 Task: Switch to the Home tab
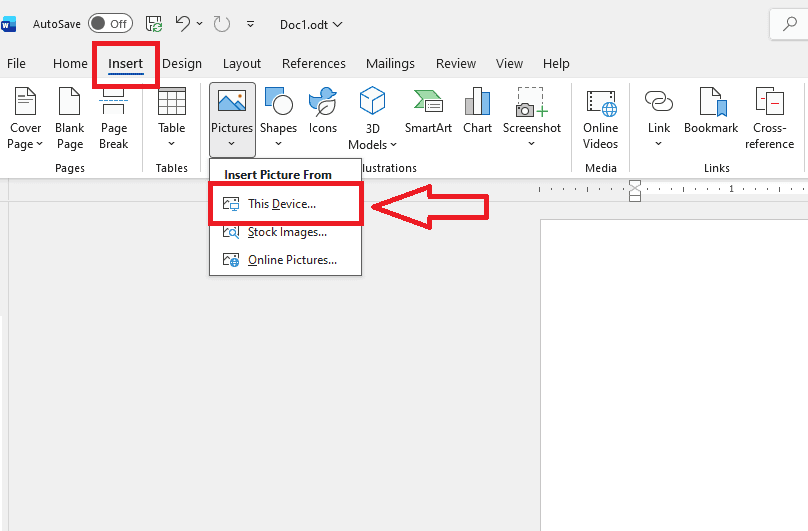(x=70, y=63)
